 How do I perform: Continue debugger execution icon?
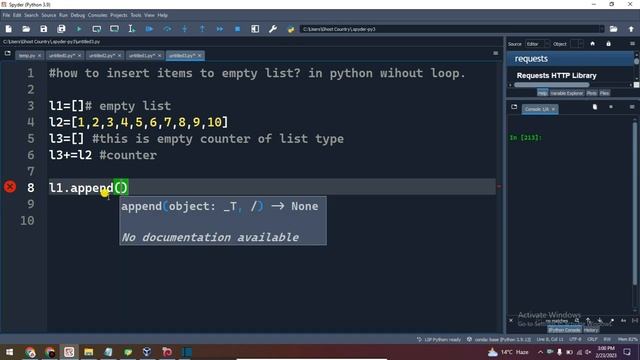(220, 29)
